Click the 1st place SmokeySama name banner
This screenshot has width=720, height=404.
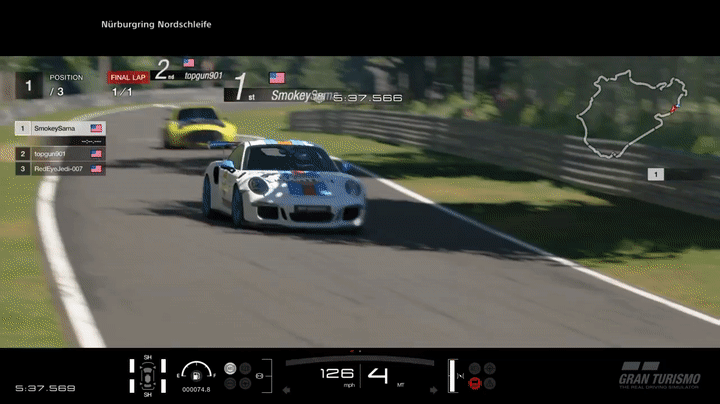(280, 95)
